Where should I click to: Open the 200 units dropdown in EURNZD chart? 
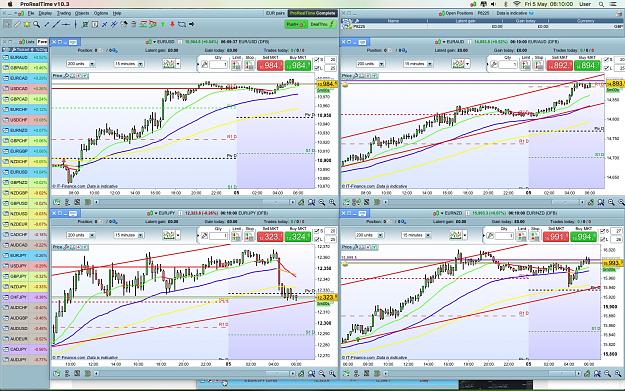click(x=369, y=235)
